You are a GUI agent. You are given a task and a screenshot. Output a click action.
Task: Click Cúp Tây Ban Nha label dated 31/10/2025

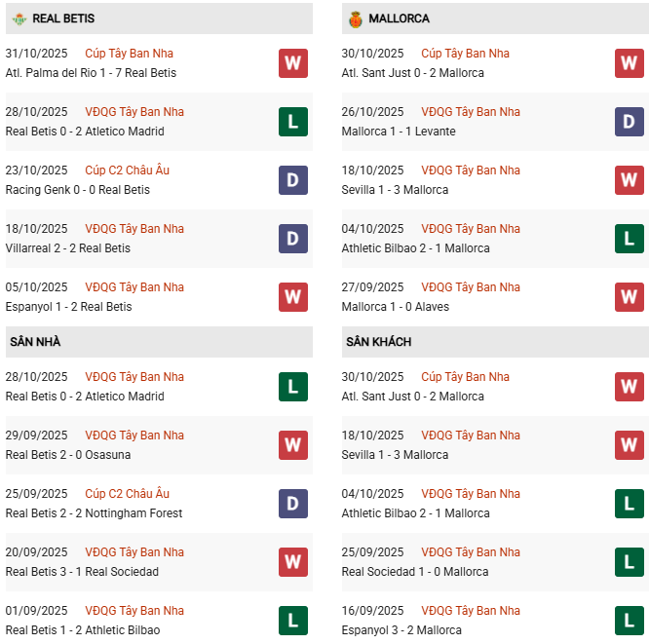coord(129,54)
